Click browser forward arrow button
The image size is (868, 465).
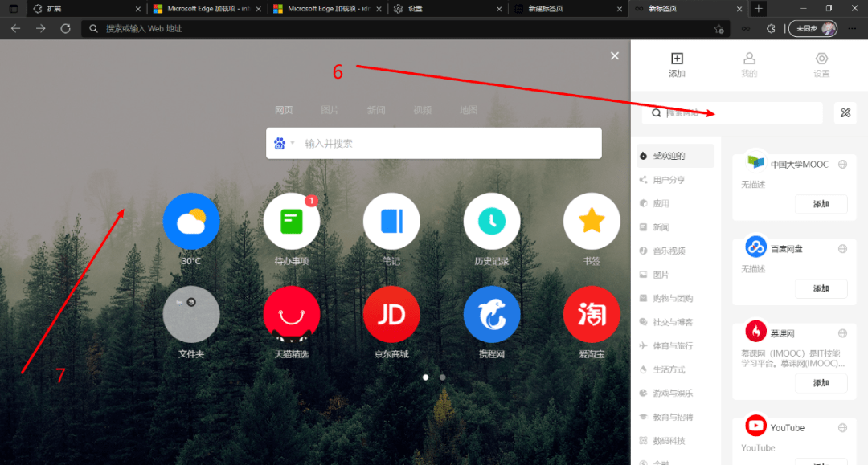pyautogui.click(x=40, y=28)
